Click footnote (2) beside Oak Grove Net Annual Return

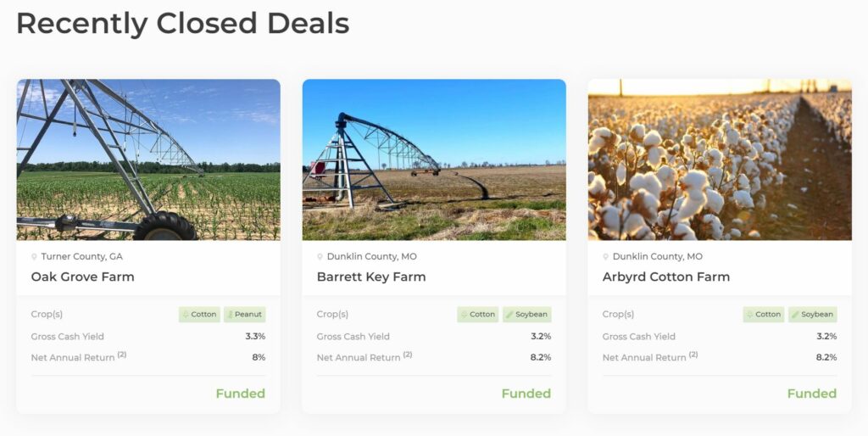coord(122,355)
